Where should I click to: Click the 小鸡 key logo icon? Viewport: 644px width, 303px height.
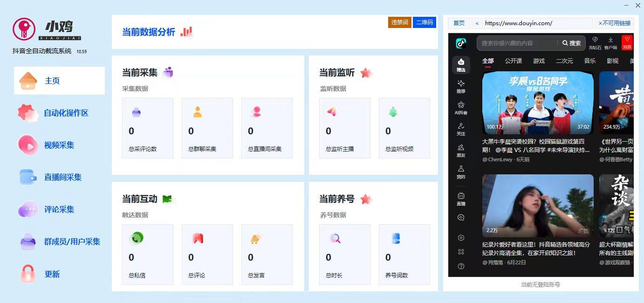(x=24, y=29)
